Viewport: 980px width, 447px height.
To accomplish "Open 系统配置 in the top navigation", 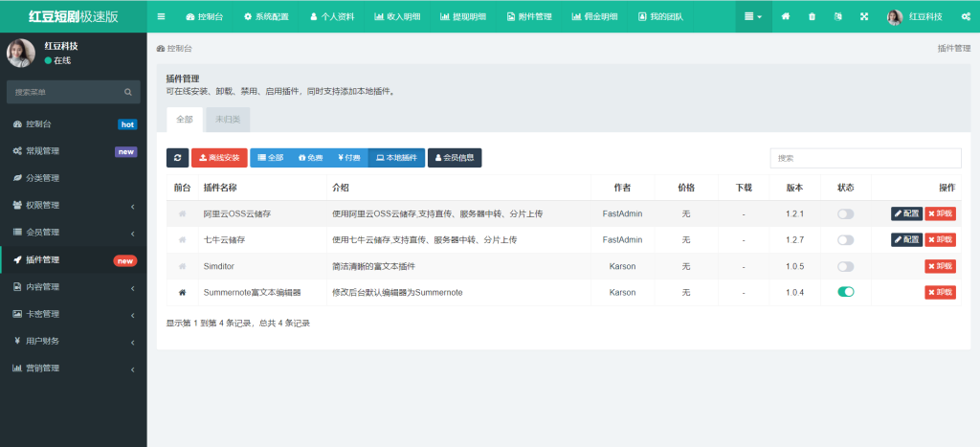I will [266, 17].
